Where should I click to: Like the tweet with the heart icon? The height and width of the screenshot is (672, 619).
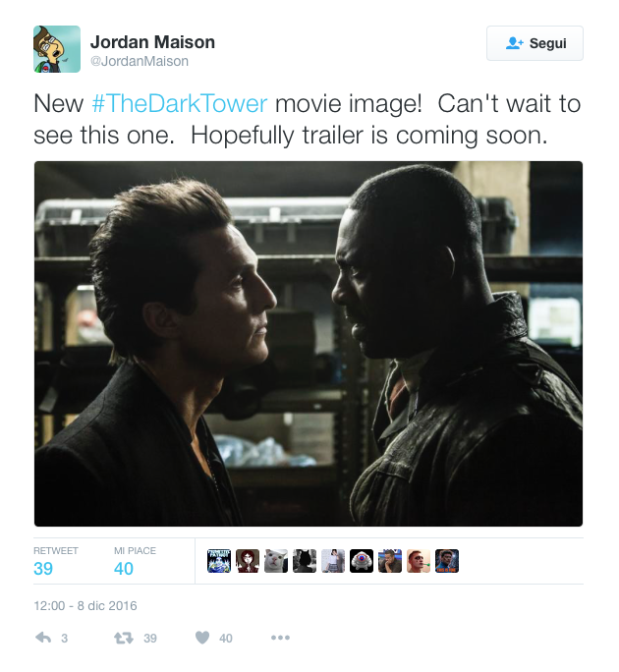click(x=202, y=638)
